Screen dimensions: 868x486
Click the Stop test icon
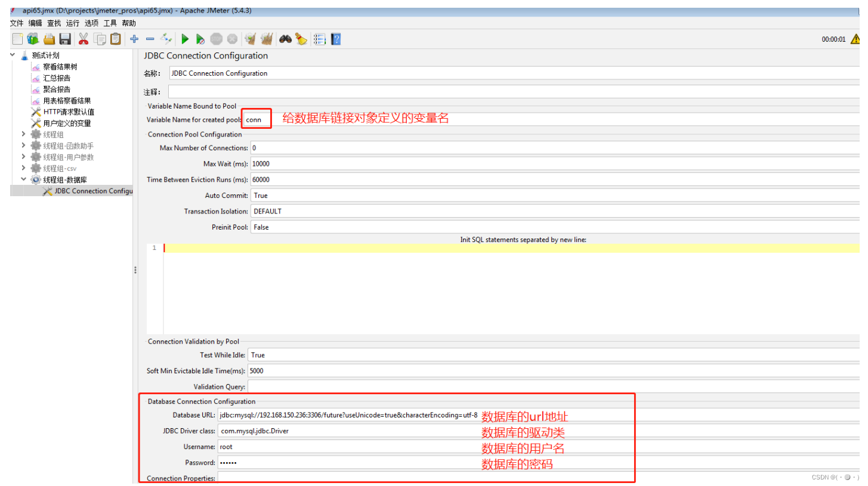click(x=217, y=39)
